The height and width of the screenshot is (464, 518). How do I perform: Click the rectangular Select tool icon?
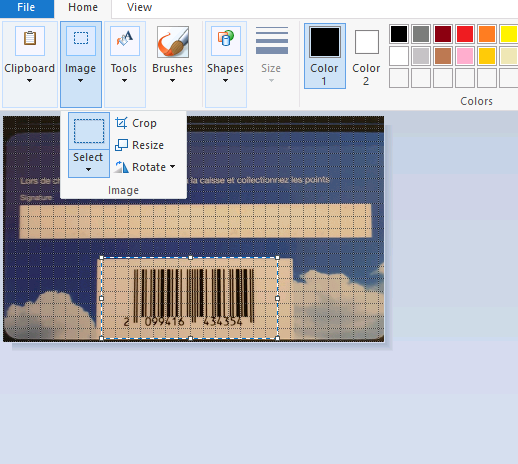pyautogui.click(x=89, y=131)
